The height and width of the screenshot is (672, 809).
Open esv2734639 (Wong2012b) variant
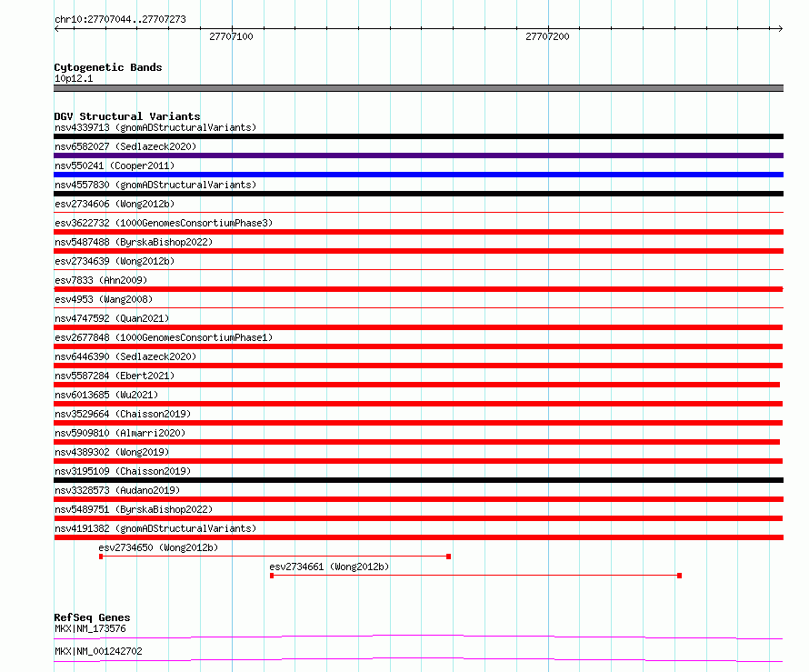(x=115, y=261)
